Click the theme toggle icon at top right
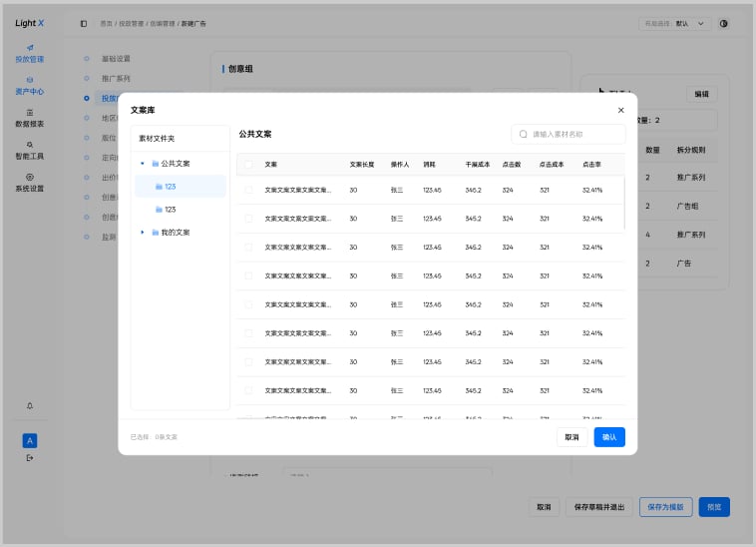This screenshot has height=547, width=756. pos(724,24)
